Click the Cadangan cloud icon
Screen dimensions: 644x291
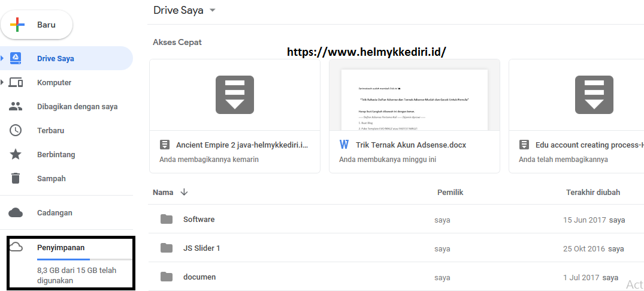coord(16,213)
